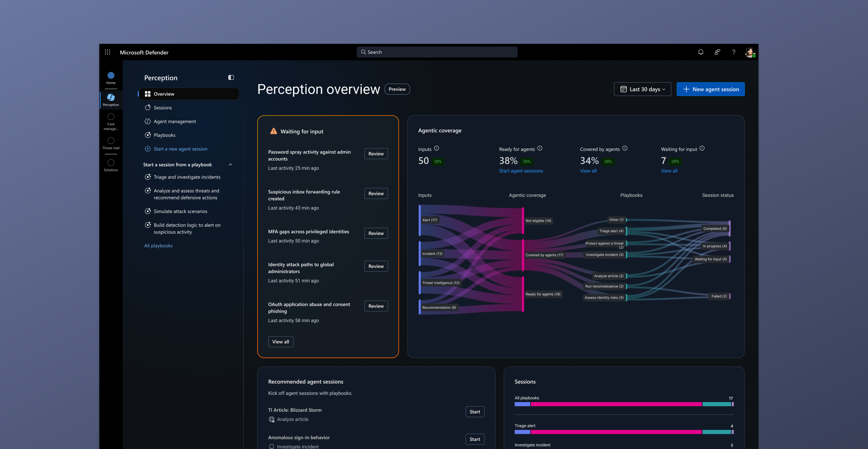868x449 pixels.
Task: Click Covered by agents (17) node
Action: click(x=544, y=255)
